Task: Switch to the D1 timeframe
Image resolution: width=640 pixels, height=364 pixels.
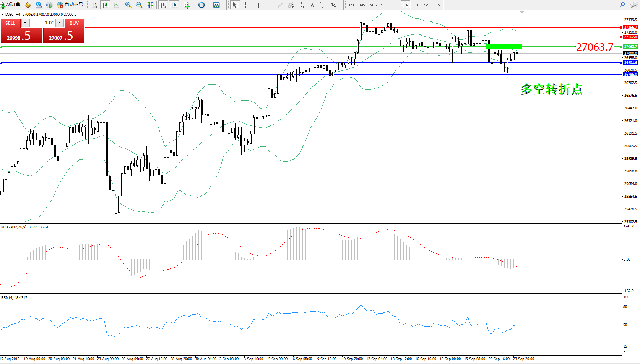Action: tap(416, 5)
